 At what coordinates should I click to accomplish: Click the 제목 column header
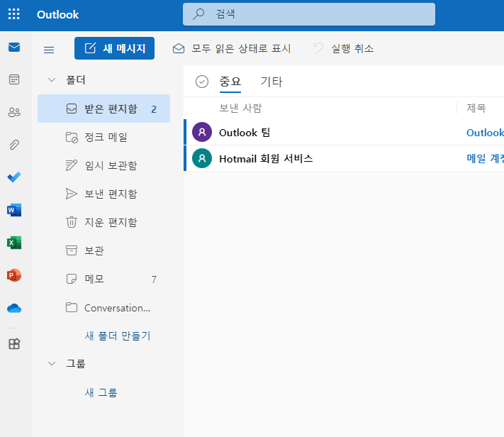(476, 108)
